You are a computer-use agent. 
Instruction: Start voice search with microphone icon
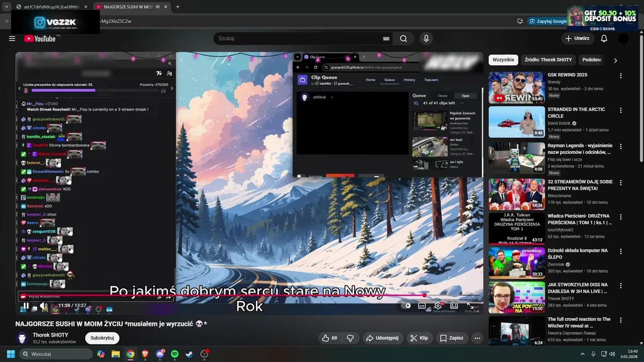point(426,39)
